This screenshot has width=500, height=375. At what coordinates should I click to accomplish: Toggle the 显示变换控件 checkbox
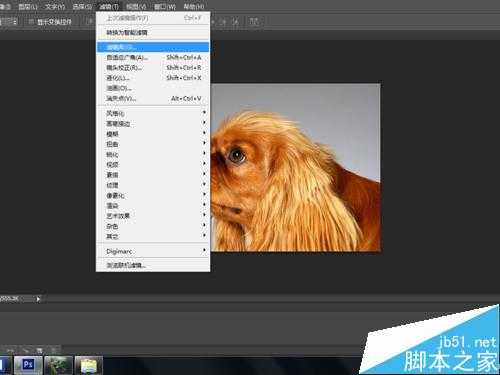point(31,22)
